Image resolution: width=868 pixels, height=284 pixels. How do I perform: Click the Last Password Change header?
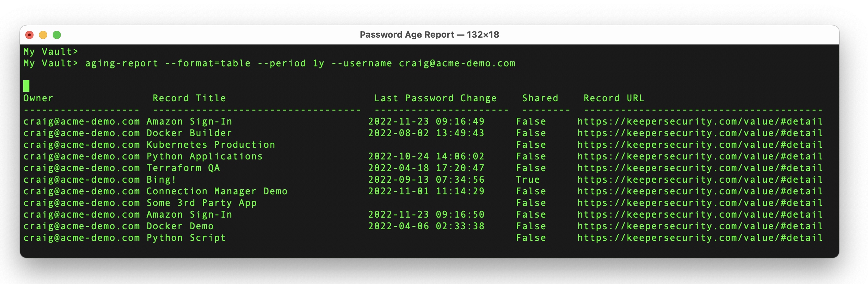pyautogui.click(x=435, y=98)
